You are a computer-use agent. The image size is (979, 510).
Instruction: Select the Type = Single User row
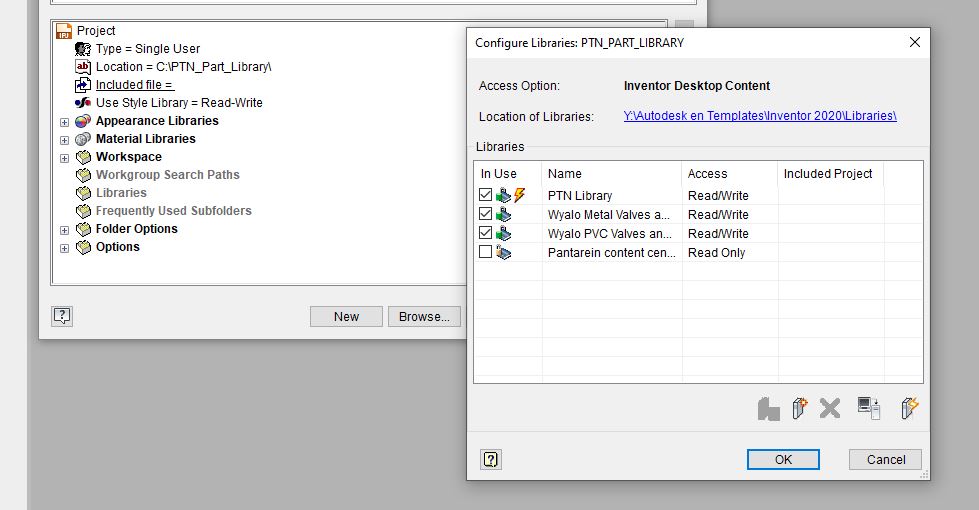(148, 49)
